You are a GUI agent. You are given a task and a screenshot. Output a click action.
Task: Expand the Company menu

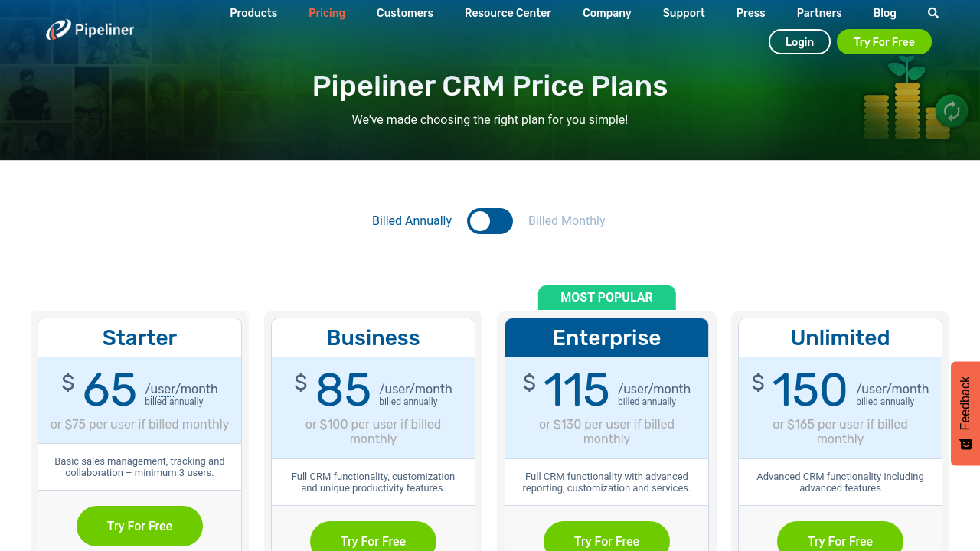(x=607, y=13)
